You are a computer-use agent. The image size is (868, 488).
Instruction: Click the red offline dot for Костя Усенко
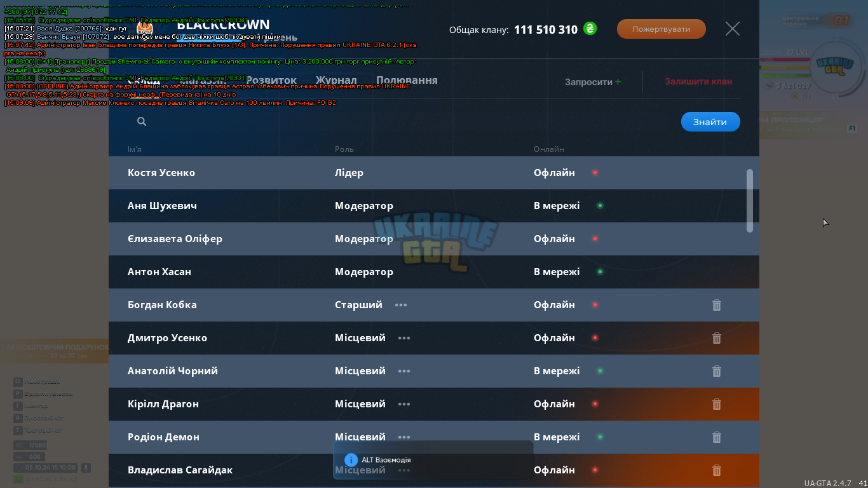[595, 173]
